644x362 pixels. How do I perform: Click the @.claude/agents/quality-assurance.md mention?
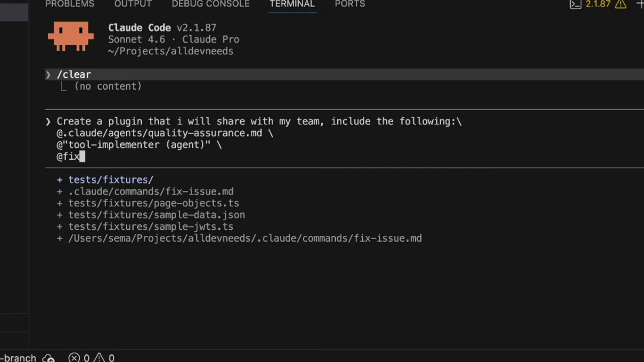click(159, 133)
